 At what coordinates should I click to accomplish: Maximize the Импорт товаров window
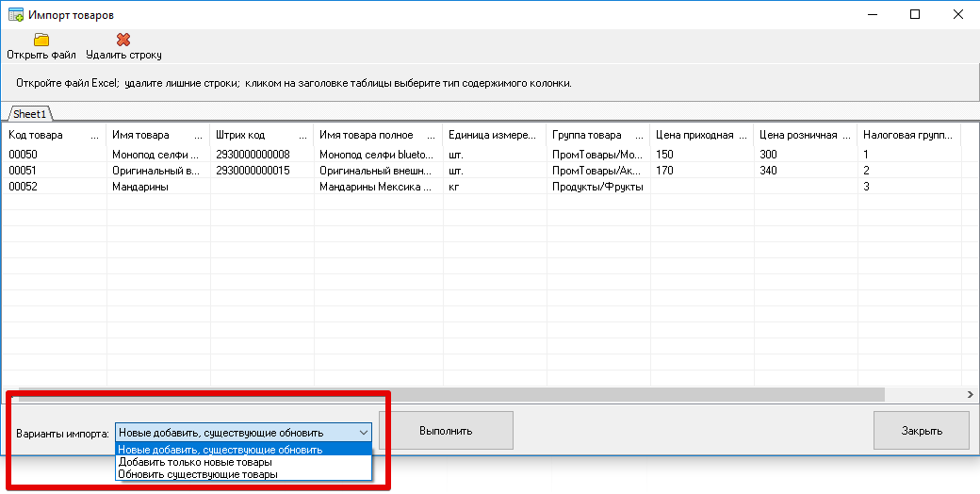point(915,14)
